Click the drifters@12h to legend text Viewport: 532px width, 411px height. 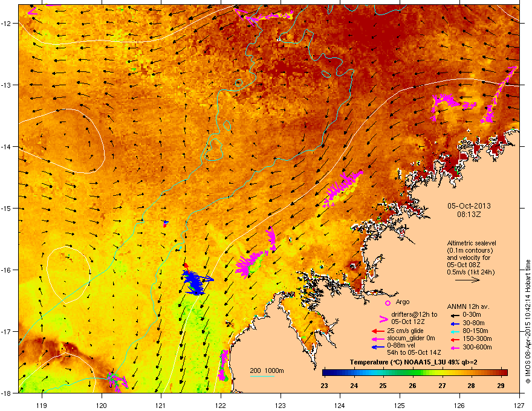tap(414, 315)
